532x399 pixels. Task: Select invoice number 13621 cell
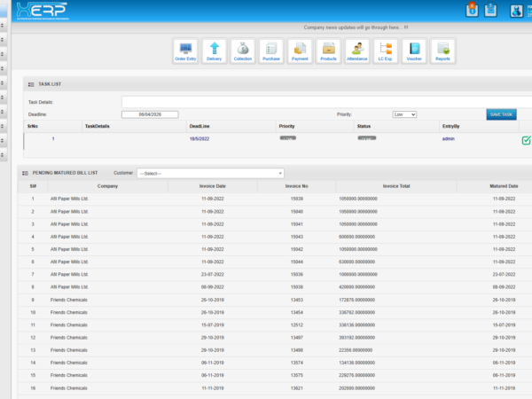[x=297, y=388]
